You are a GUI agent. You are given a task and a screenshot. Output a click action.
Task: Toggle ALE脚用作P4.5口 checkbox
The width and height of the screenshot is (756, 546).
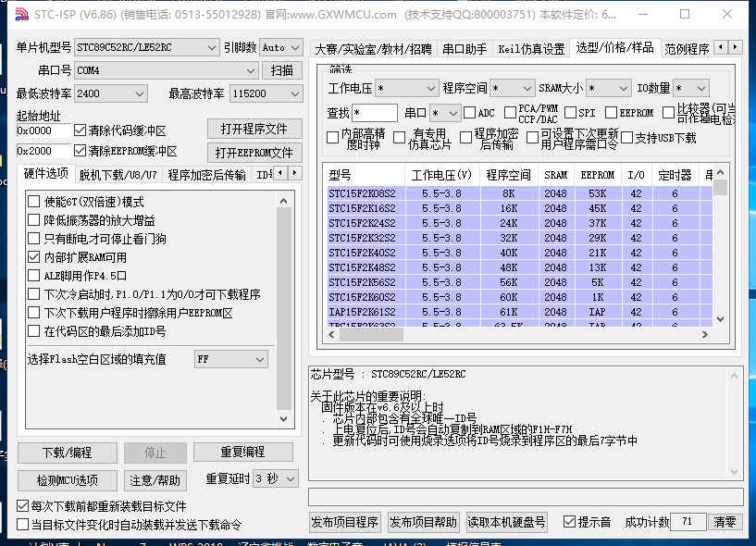[33, 276]
